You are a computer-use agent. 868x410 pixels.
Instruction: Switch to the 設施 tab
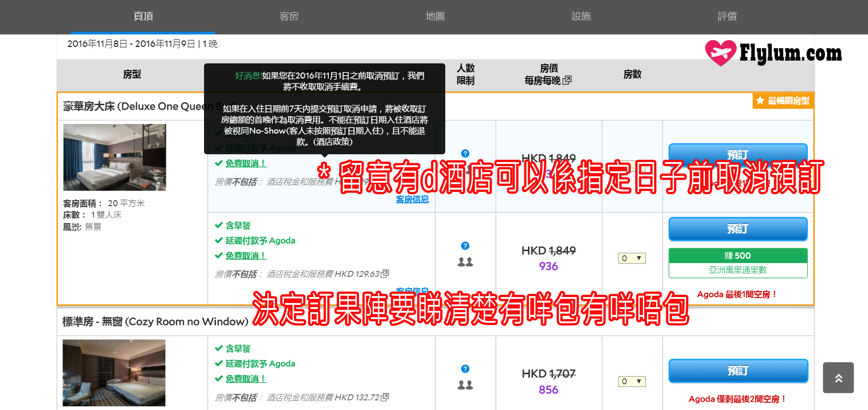click(x=581, y=17)
